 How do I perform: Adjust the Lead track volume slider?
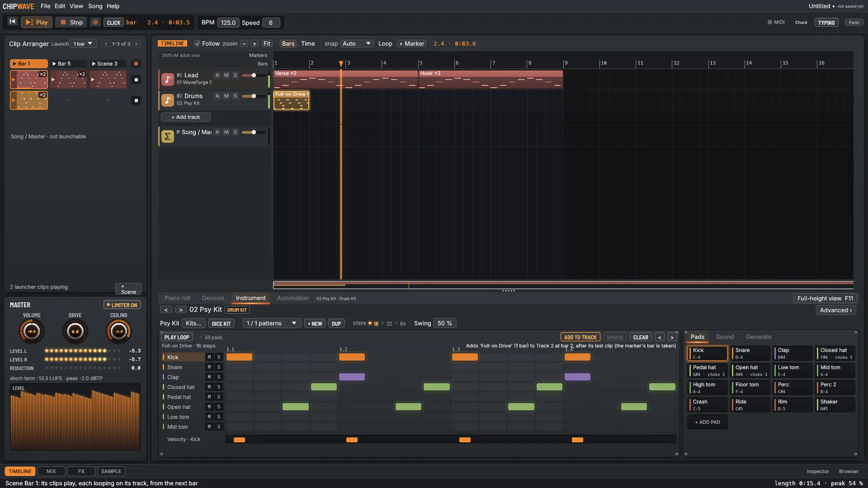(253, 75)
